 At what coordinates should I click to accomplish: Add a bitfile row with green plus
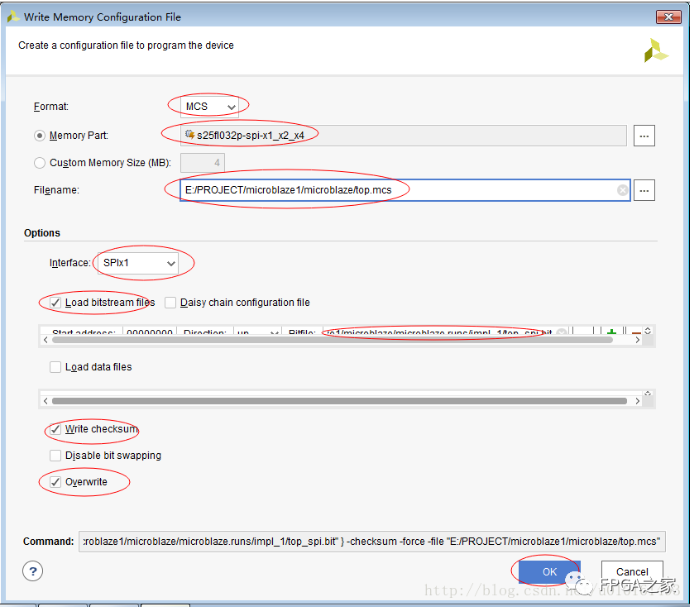pyautogui.click(x=611, y=332)
